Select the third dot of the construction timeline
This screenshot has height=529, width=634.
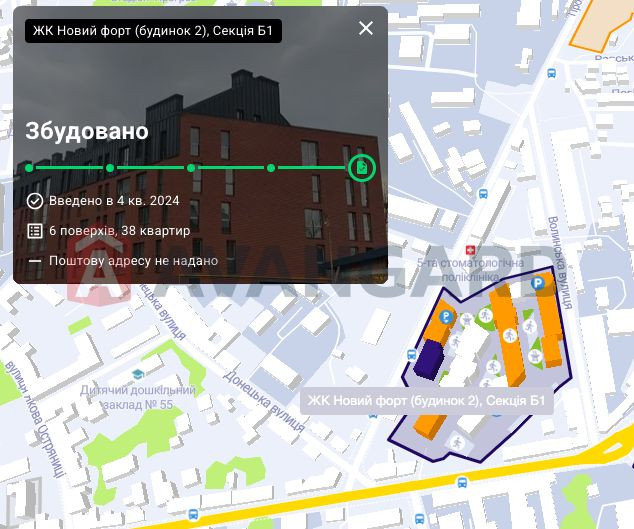tap(191, 167)
